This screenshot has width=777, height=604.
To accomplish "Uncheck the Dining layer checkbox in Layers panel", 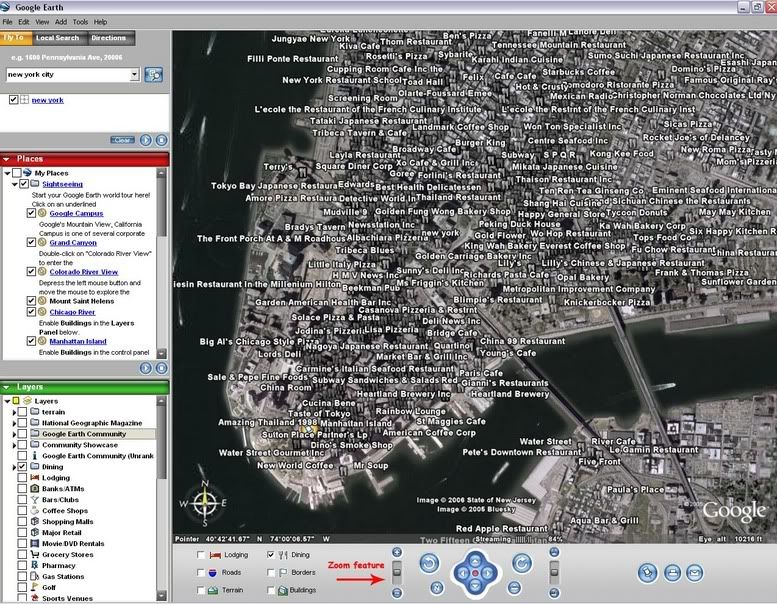I will pyautogui.click(x=22, y=467).
